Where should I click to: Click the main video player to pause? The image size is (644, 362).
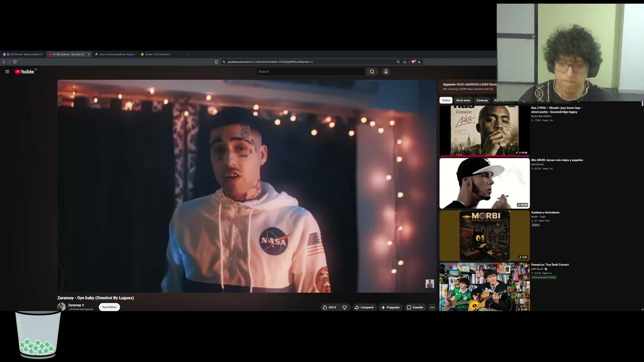[x=247, y=186]
